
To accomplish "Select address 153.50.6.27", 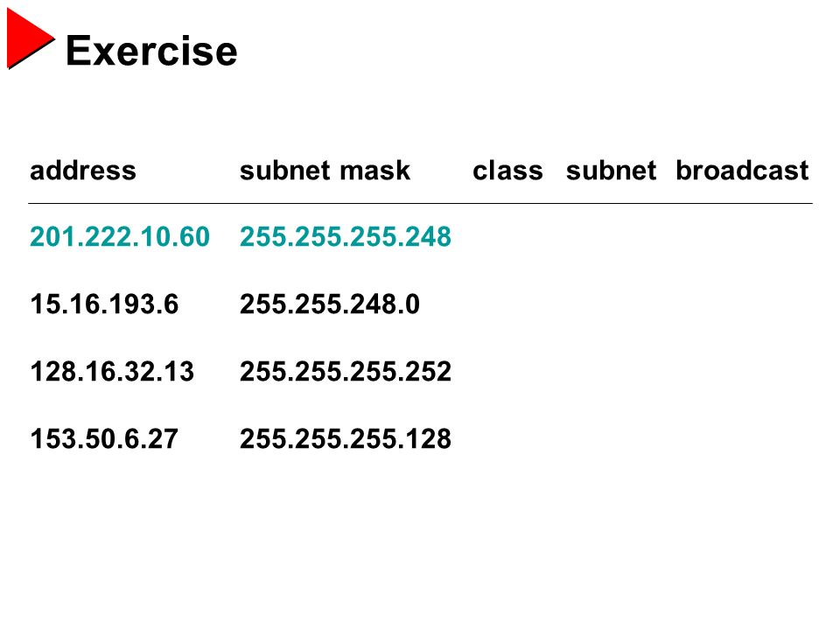I will click(104, 438).
